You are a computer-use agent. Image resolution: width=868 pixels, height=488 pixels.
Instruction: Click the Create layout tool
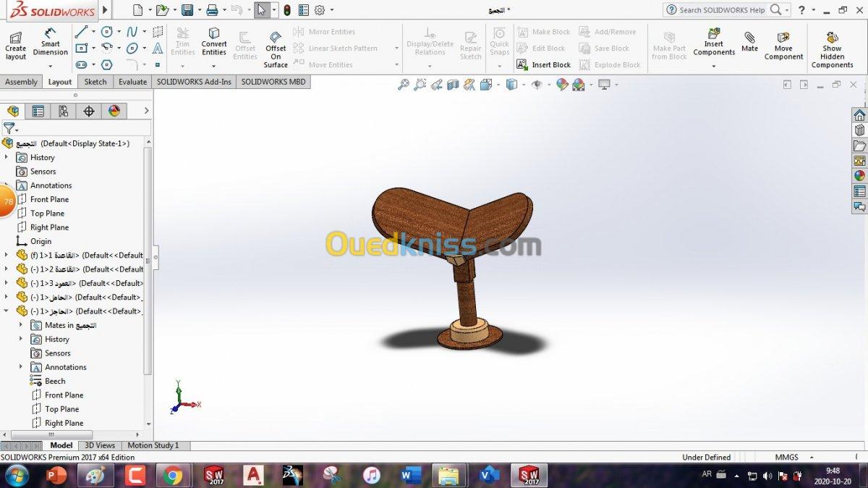pyautogui.click(x=15, y=46)
